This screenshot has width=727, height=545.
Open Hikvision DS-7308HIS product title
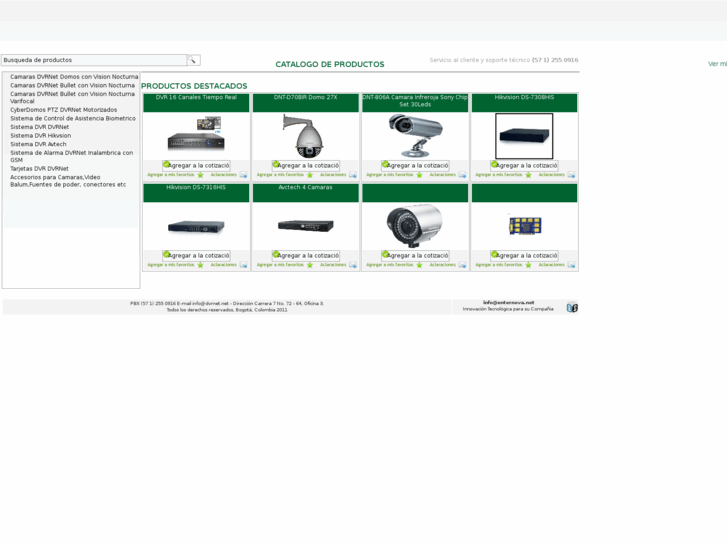pos(524,97)
